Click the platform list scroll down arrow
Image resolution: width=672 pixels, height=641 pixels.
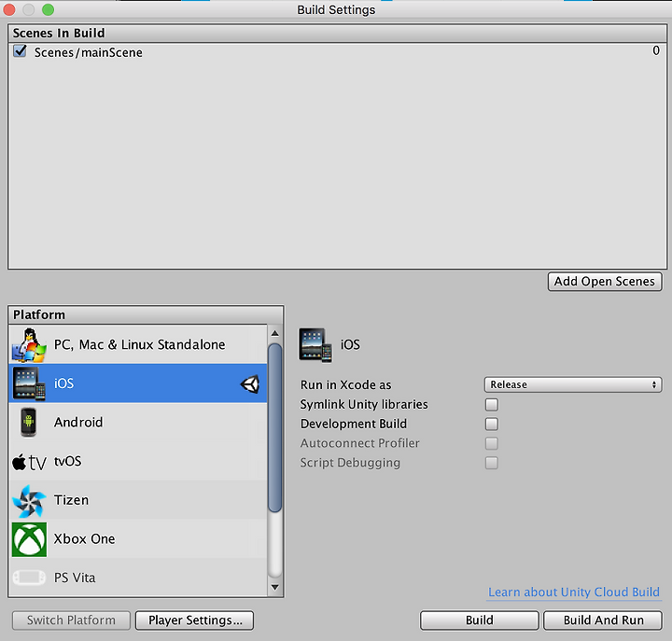click(275, 587)
